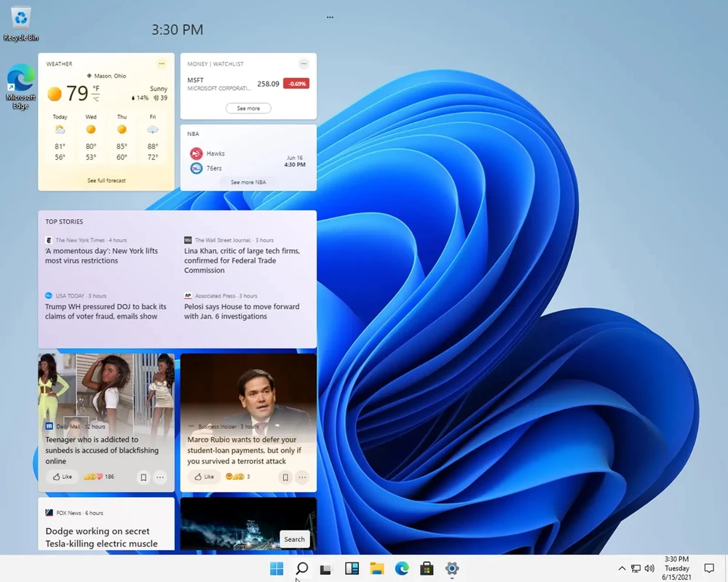
Task: Bookmark the Marco Rubio student-loan story
Action: tap(285, 477)
